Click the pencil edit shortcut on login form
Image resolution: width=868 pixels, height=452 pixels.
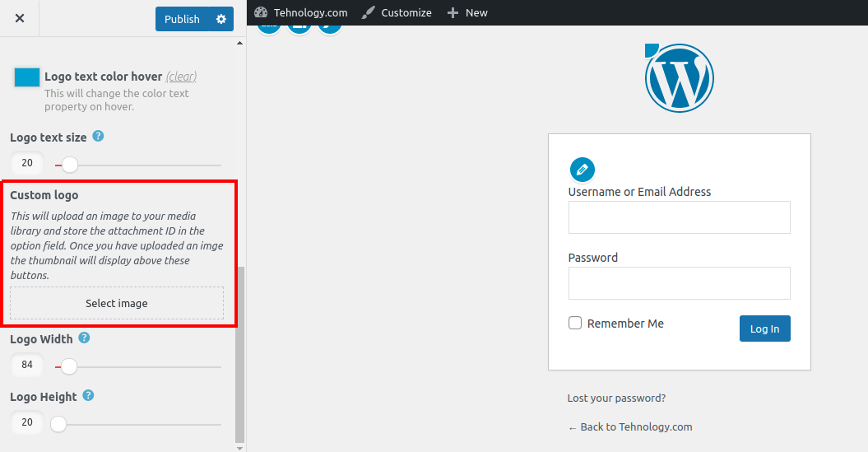(583, 170)
